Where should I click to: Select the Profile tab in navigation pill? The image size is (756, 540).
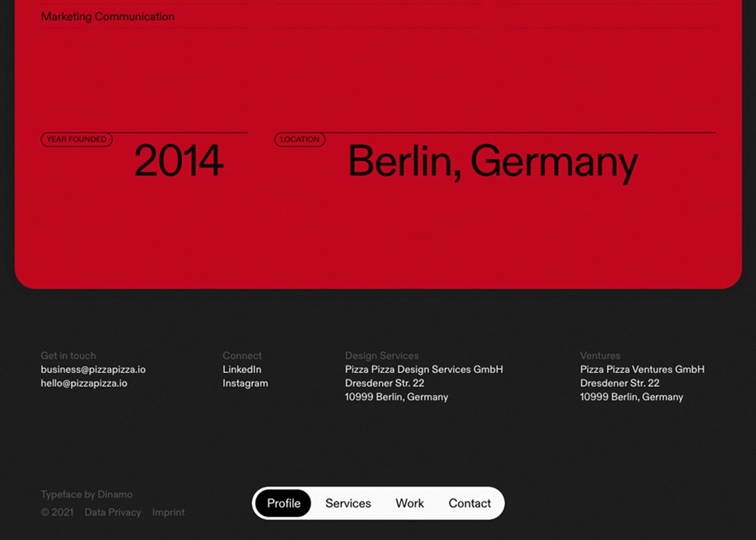(283, 503)
